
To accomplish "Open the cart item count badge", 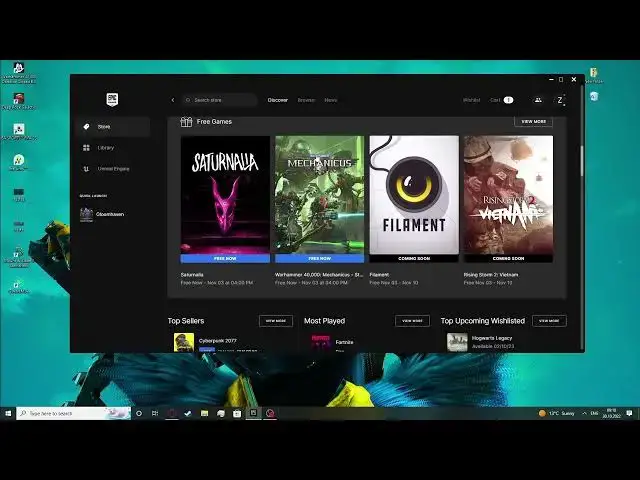I will (508, 100).
